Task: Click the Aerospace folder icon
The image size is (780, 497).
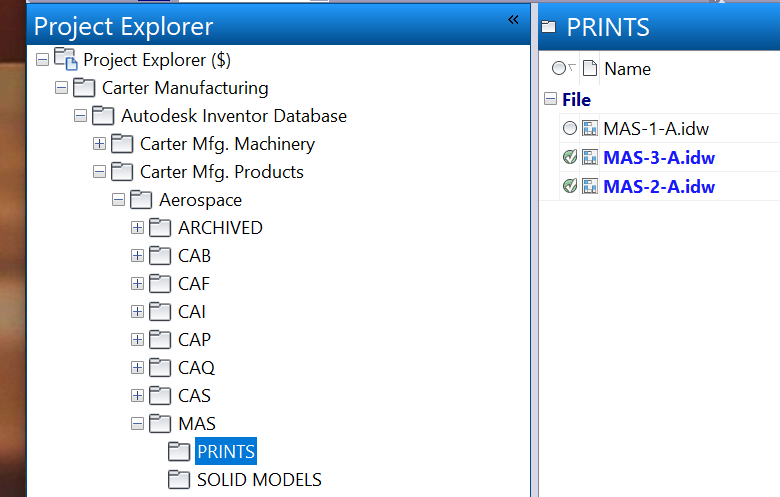Action: (141, 199)
